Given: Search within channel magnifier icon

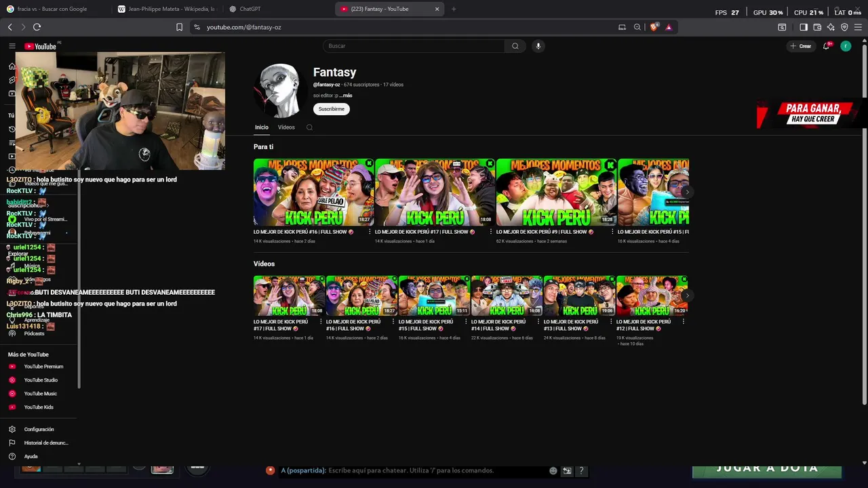Looking at the screenshot, I should 309,127.
